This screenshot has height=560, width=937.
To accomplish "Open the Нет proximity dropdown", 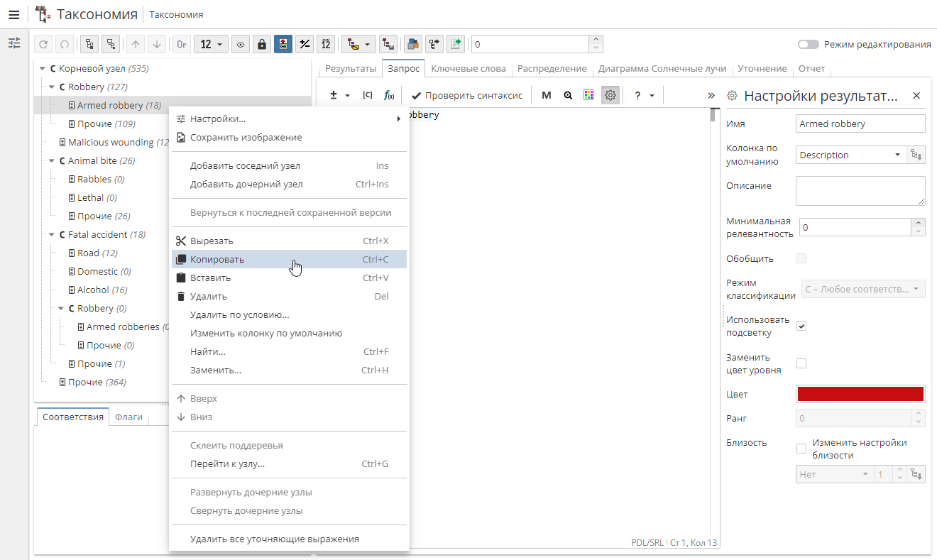I will click(x=833, y=474).
